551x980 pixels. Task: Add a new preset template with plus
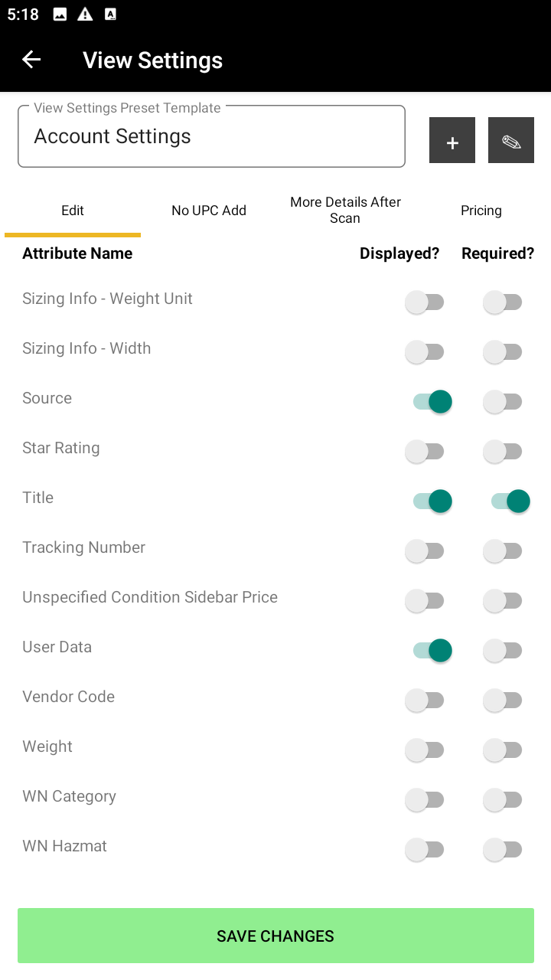pos(452,140)
